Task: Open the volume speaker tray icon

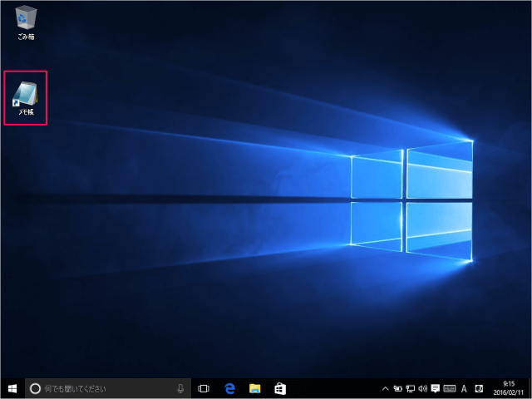Action: (423, 389)
